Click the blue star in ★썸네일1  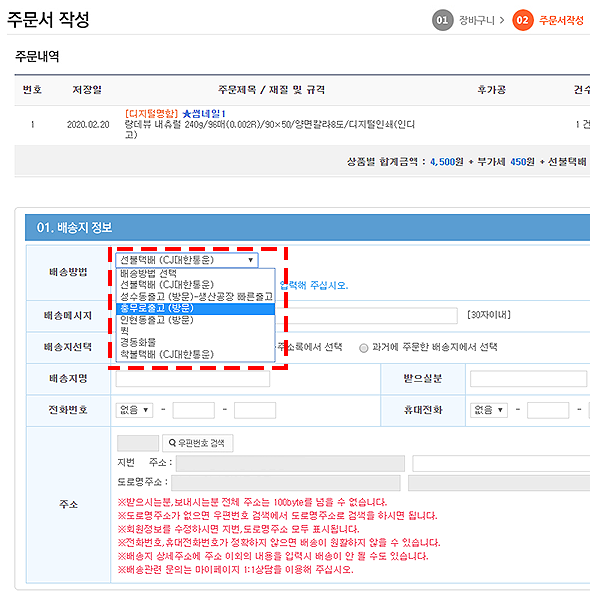(186, 114)
